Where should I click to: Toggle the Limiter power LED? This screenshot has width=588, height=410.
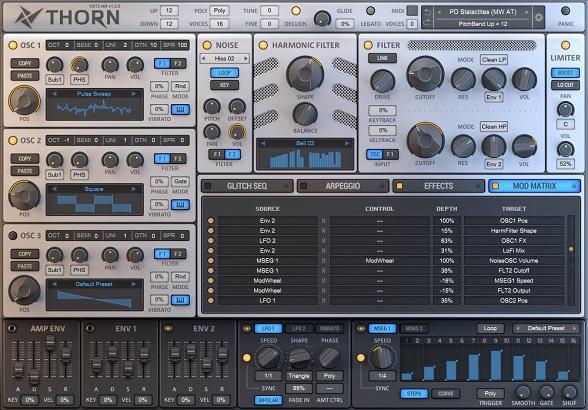(565, 45)
